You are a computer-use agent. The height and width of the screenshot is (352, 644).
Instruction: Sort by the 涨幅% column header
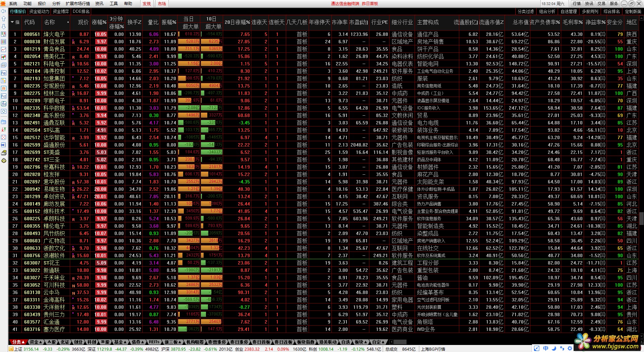(99, 22)
